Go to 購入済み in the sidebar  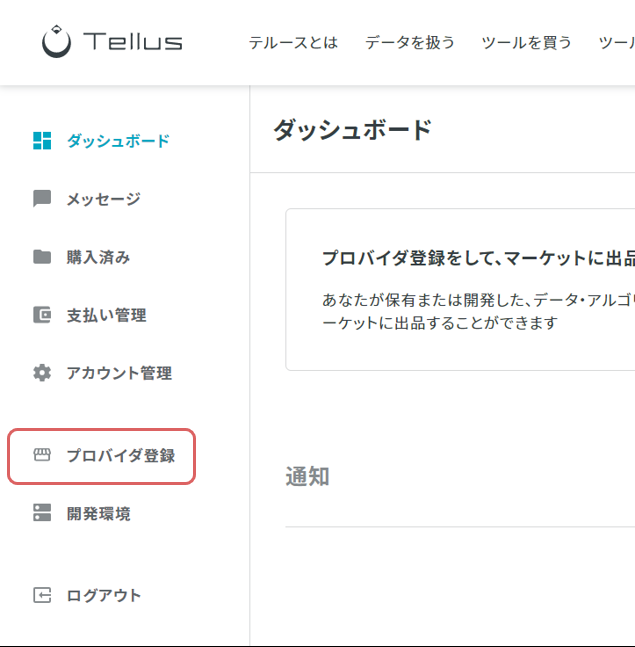pyautogui.click(x=98, y=257)
